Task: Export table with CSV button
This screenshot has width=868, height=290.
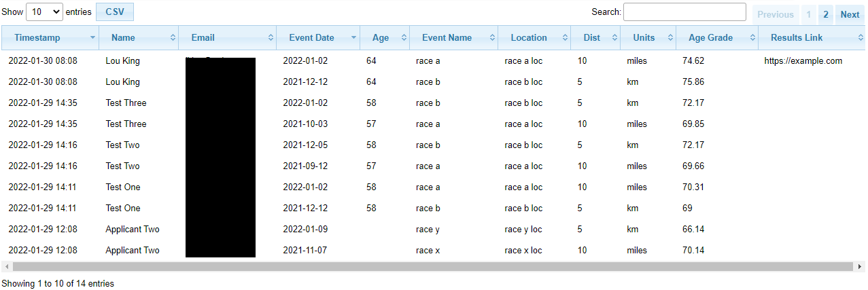Action: click(115, 12)
